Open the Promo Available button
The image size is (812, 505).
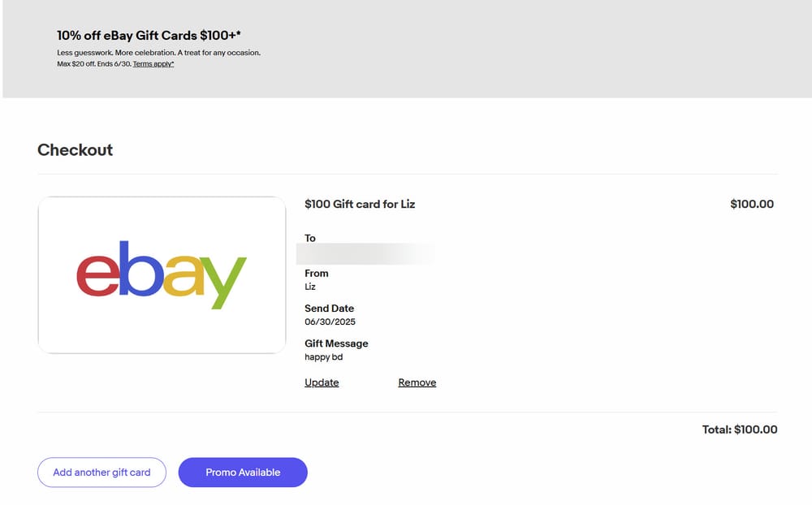pos(243,472)
